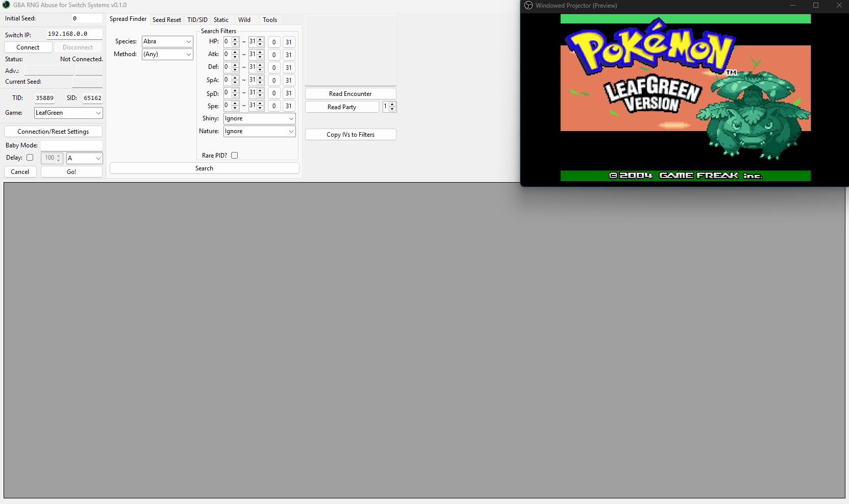Click the 0 button in the HP row
Viewport: 849px width, 504px height.
(274, 42)
